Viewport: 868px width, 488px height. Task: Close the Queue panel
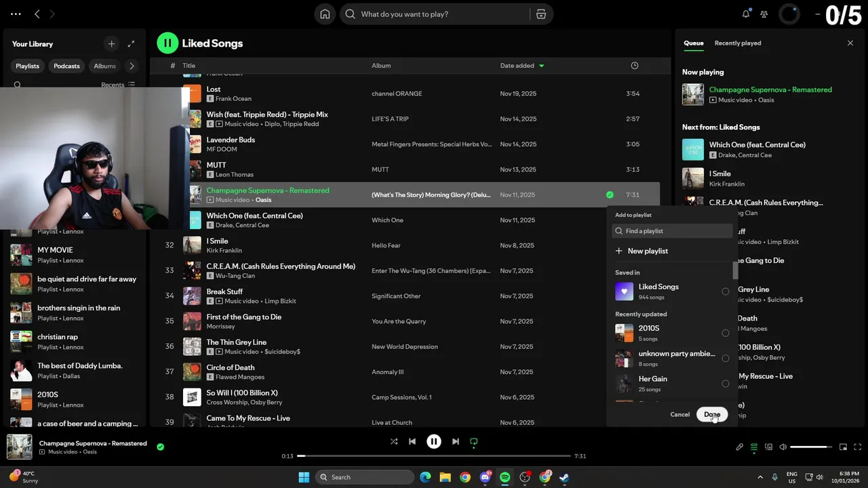pyautogui.click(x=850, y=43)
